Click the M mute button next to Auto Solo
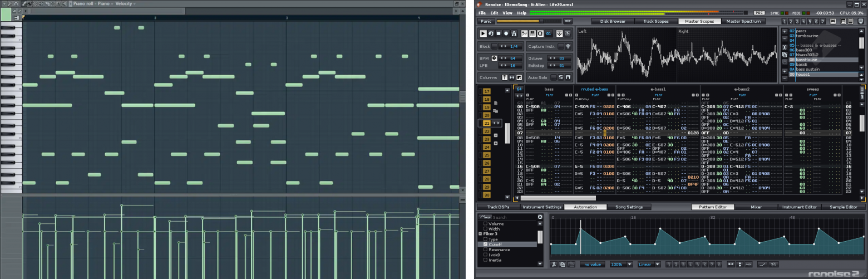 tap(568, 77)
